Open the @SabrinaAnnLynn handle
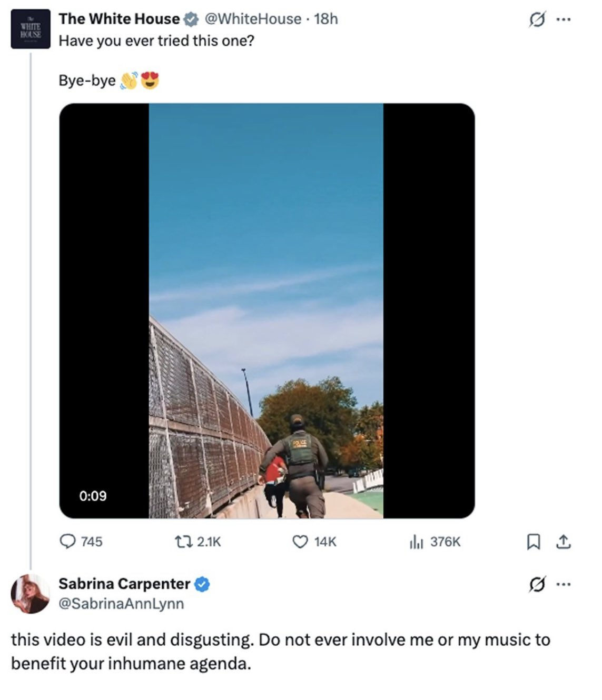The image size is (602, 700). (x=121, y=603)
